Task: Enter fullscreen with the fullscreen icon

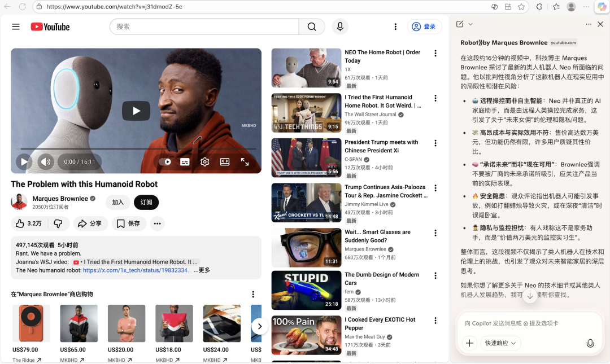Action: 245,161
